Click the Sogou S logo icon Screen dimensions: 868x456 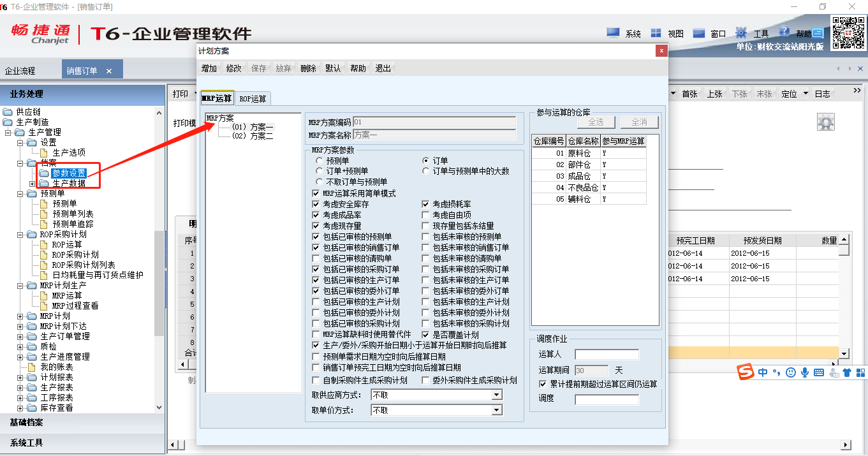point(746,372)
